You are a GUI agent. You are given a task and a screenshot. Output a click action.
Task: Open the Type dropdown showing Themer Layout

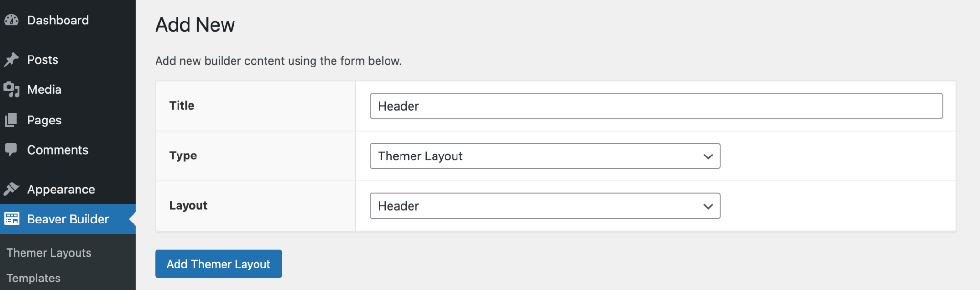pos(545,156)
